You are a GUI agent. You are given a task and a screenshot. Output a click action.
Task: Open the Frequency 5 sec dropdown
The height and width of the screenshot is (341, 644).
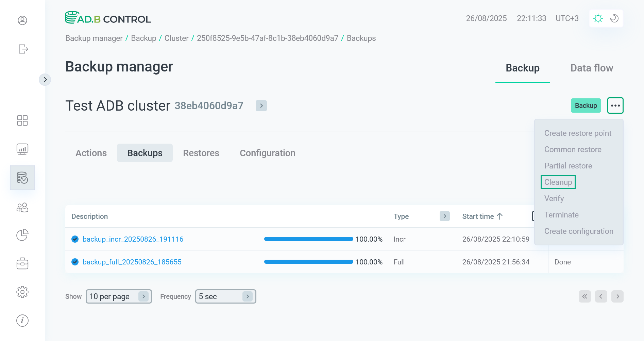point(225,296)
